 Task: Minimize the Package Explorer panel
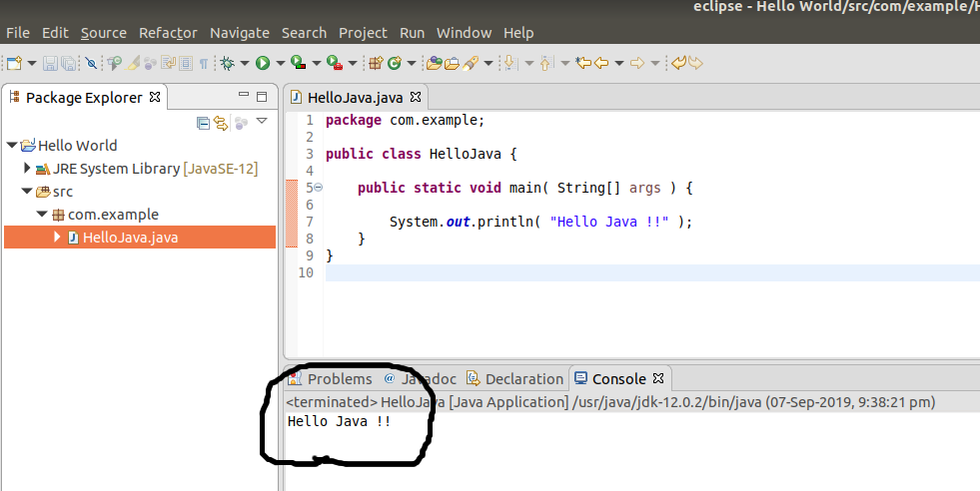point(244,95)
